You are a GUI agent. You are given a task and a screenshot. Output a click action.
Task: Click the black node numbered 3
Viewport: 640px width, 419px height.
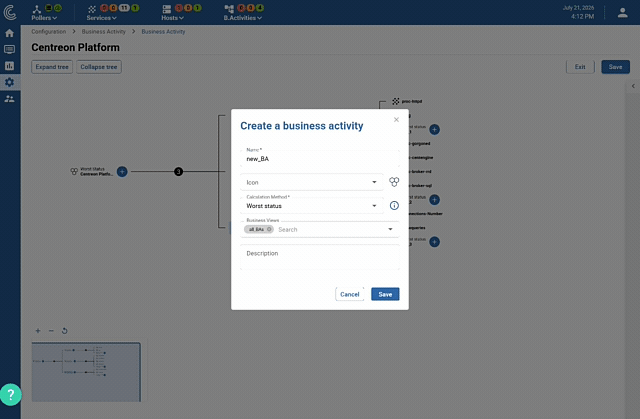tap(178, 172)
